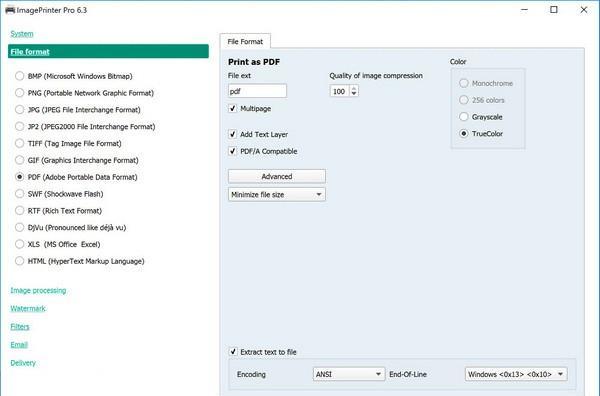
Task: Select the File format section
Action: tap(108, 52)
